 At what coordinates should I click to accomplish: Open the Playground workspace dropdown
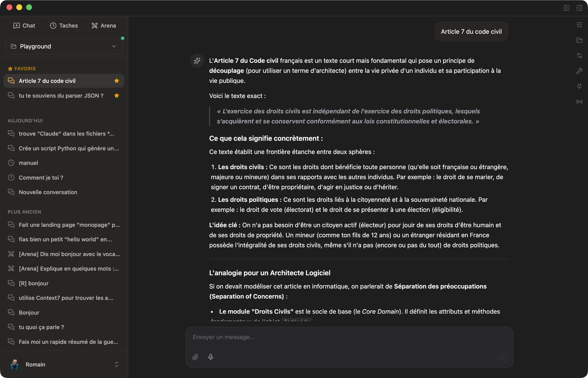(64, 46)
